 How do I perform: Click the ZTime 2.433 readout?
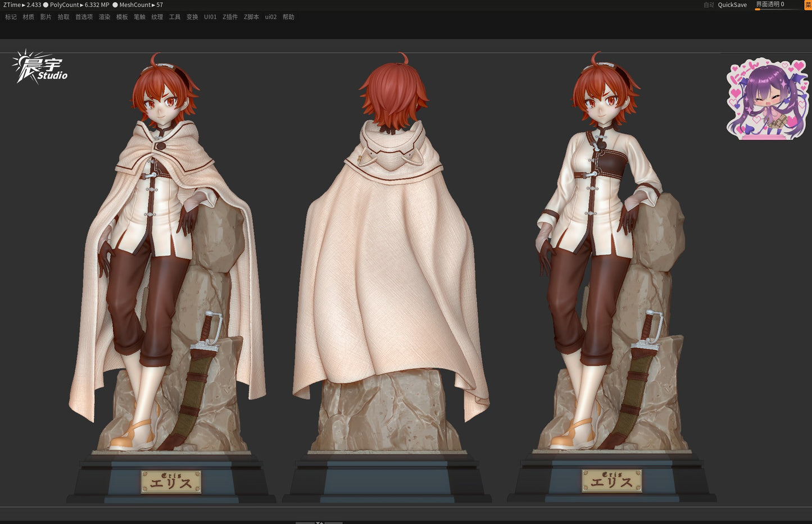pyautogui.click(x=22, y=4)
